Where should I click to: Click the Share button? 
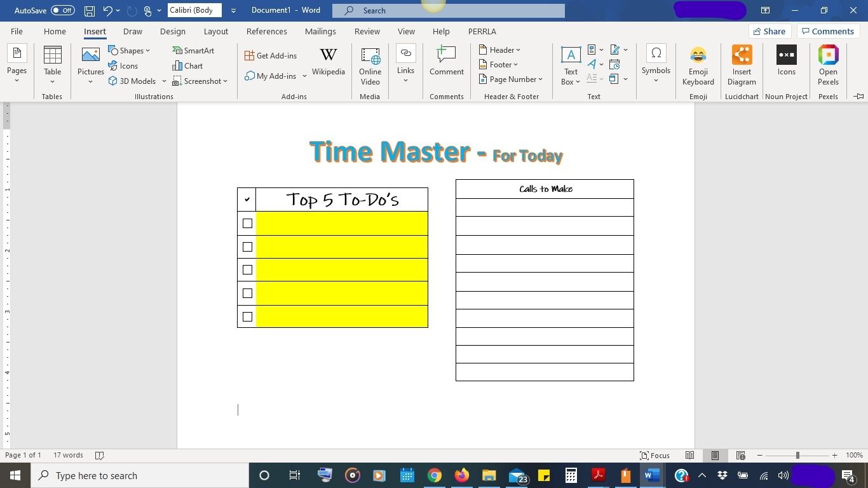click(769, 30)
